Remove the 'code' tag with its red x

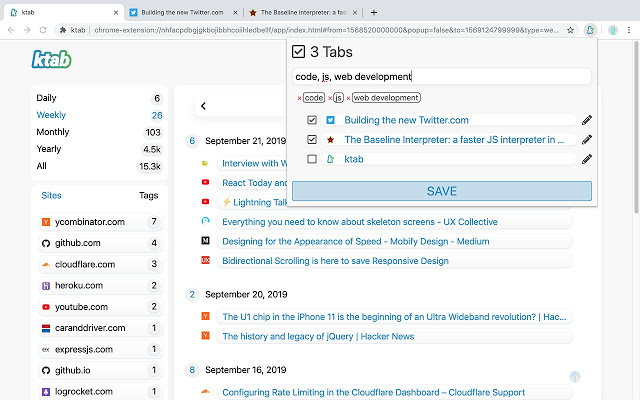coord(299,98)
